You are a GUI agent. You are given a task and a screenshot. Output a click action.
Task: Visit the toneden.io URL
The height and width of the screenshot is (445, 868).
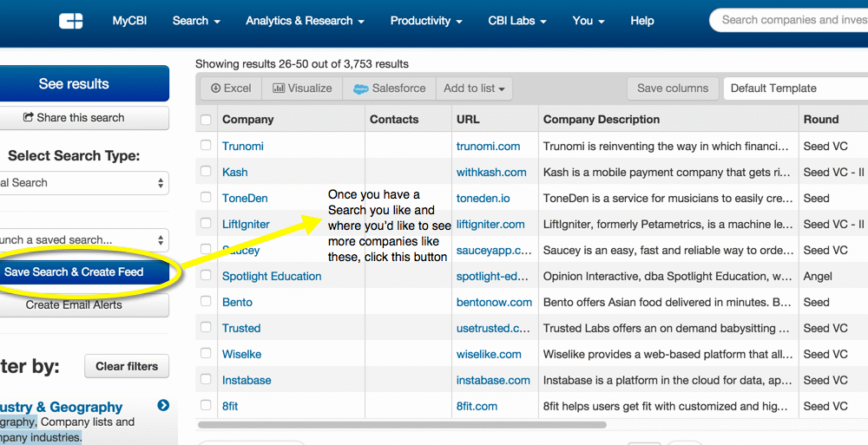click(483, 198)
